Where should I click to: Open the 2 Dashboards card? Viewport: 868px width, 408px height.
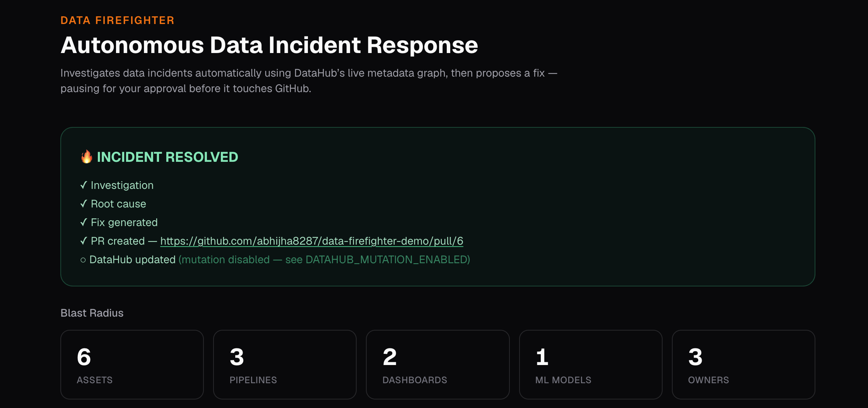tap(438, 365)
